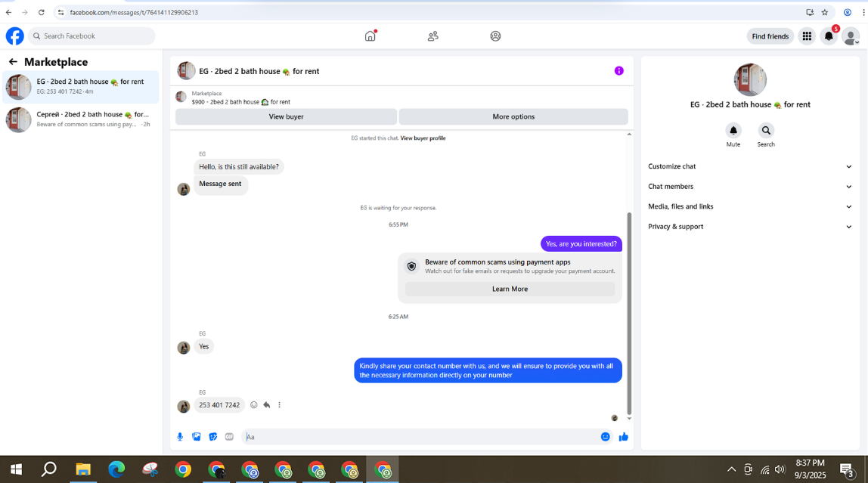
Task: Select the EG 2bed 2 bath house conversation
Action: (x=81, y=87)
